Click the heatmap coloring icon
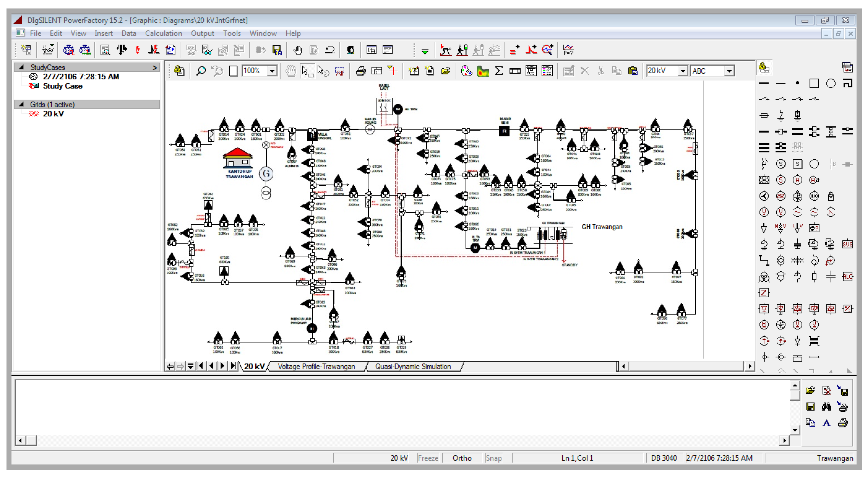Viewport: 868px width, 477px height. click(483, 71)
